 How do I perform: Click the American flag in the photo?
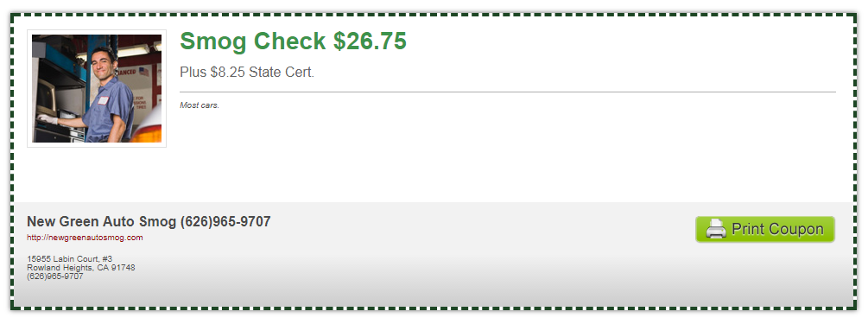(144, 72)
